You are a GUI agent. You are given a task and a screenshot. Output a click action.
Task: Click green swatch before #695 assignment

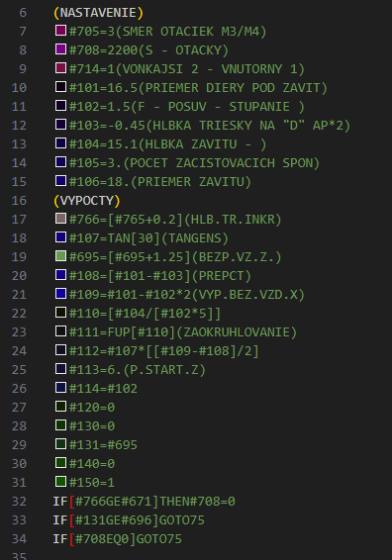pyautogui.click(x=60, y=255)
